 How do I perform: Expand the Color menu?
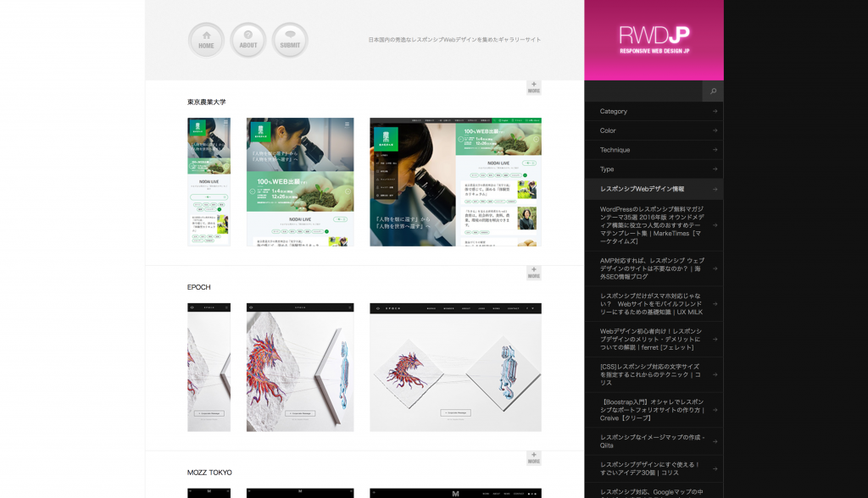[x=654, y=130]
